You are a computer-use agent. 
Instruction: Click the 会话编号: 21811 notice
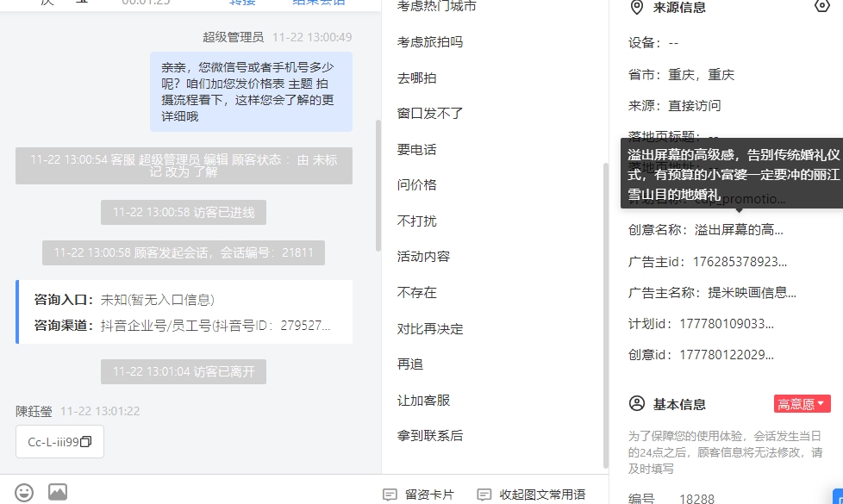(x=184, y=252)
